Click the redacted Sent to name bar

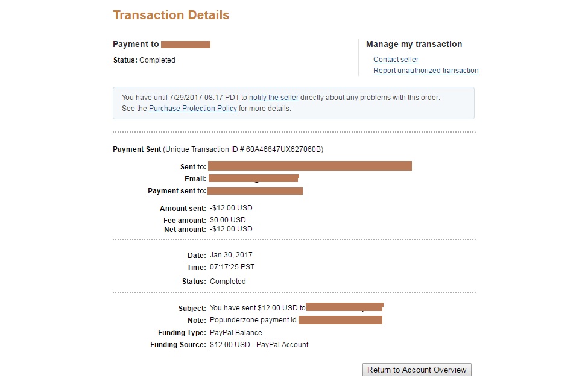click(310, 166)
